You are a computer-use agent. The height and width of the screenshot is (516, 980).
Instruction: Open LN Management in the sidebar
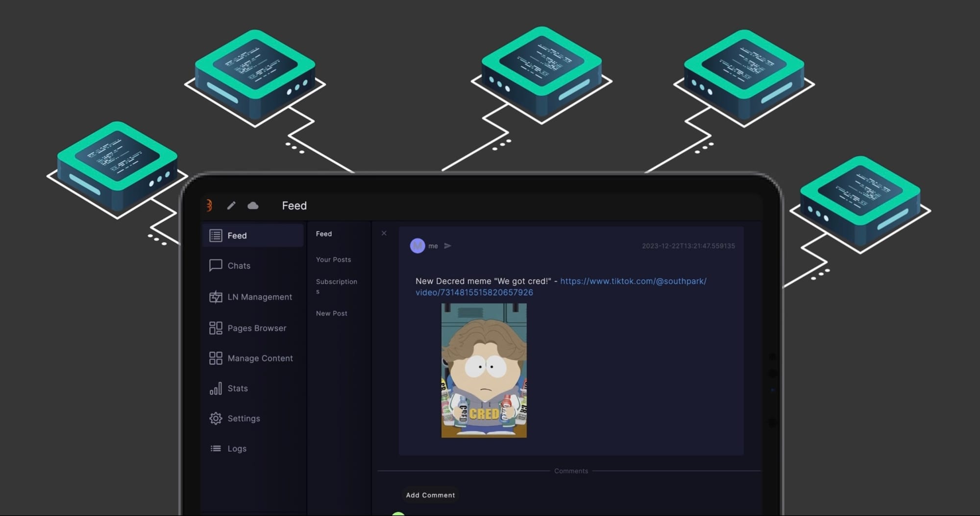pos(253,297)
